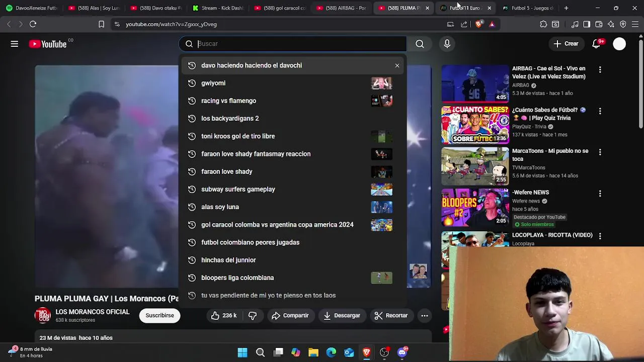
Task: Open the Brave main menu icon
Action: 635,24
